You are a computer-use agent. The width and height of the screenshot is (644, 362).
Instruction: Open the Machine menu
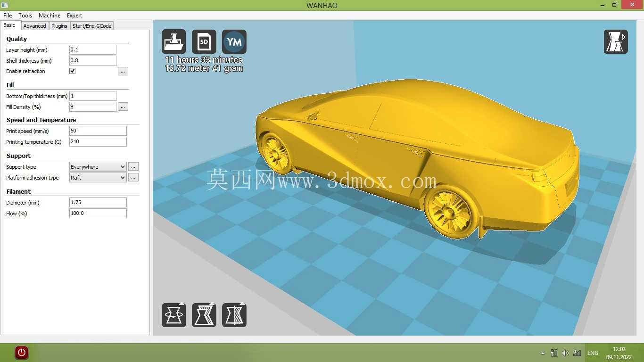click(x=50, y=16)
